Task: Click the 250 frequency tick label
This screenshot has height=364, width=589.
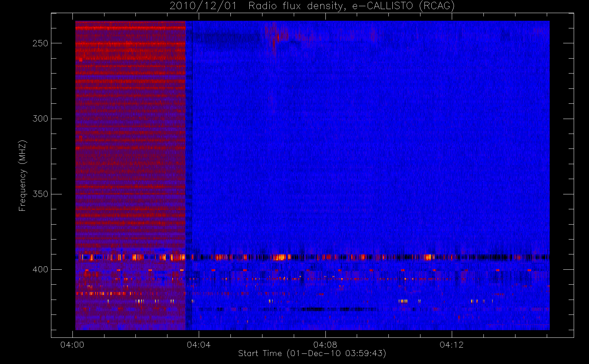Action: click(40, 43)
